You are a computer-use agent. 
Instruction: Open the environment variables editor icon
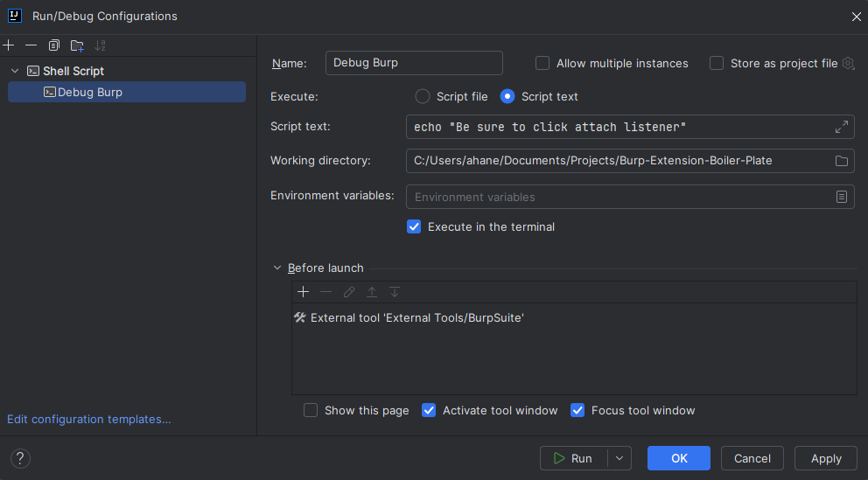pos(842,197)
